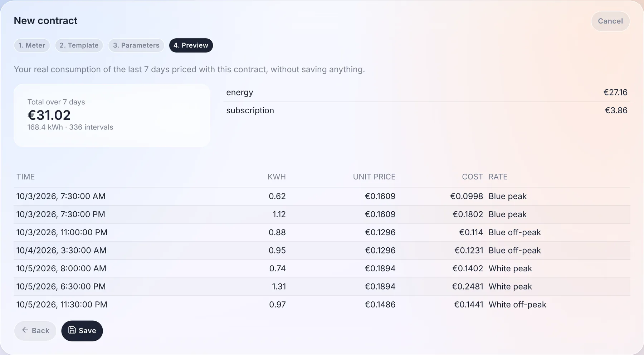Select the subscription cost row
Image resolution: width=644 pixels, height=355 pixels.
(427, 110)
